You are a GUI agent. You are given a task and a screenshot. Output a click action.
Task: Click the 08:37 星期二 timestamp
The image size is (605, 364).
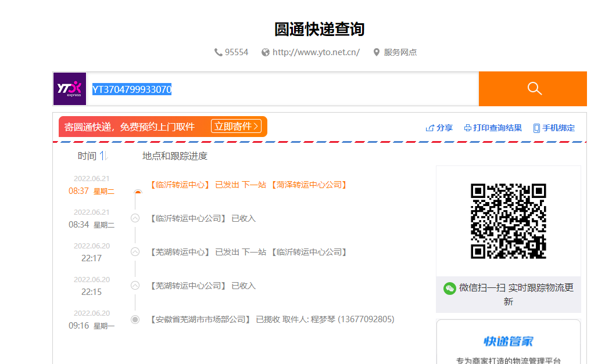[x=91, y=191]
